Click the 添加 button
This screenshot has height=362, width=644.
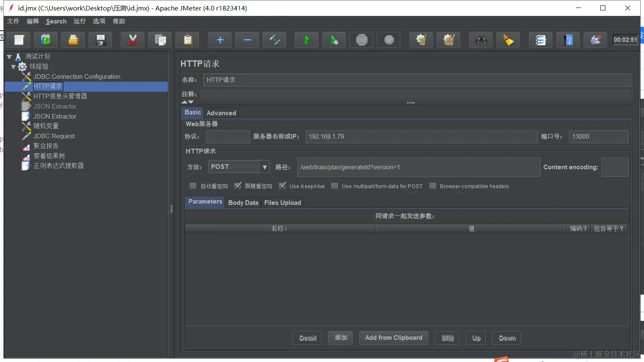pyautogui.click(x=341, y=338)
